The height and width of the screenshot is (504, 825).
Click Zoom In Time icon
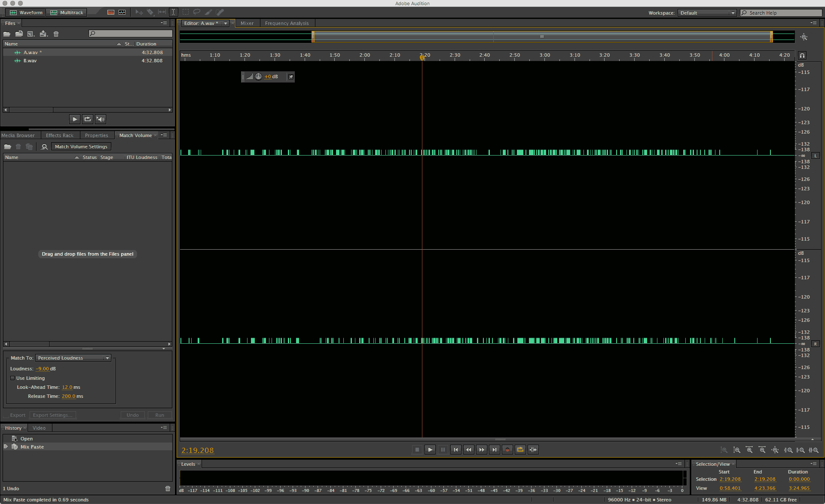[x=749, y=450]
